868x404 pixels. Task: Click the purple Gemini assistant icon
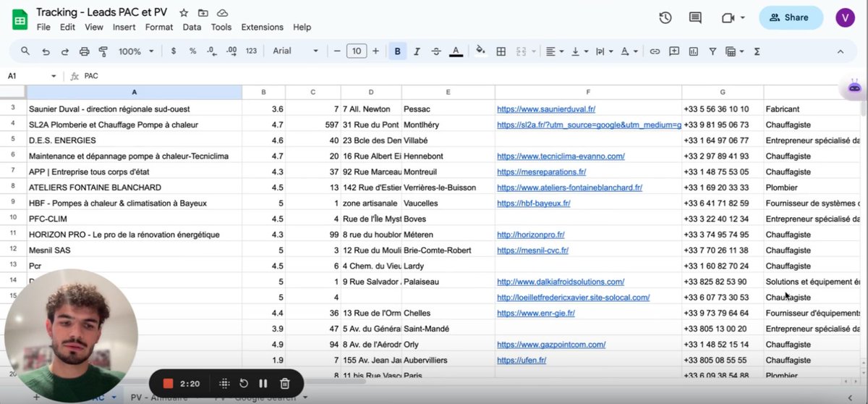coord(855,87)
